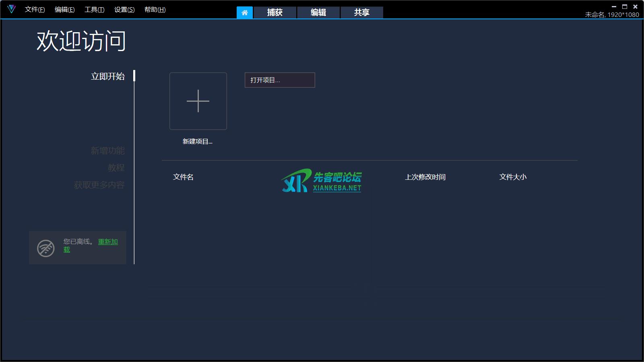This screenshot has width=644, height=362.
Task: Click the 重新加载 link
Action: (108, 242)
